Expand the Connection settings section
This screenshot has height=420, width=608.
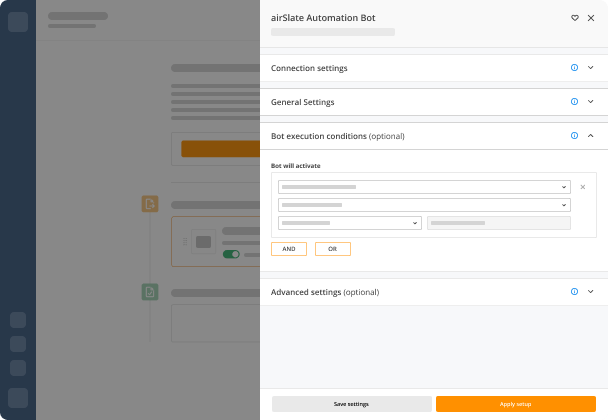coord(590,67)
